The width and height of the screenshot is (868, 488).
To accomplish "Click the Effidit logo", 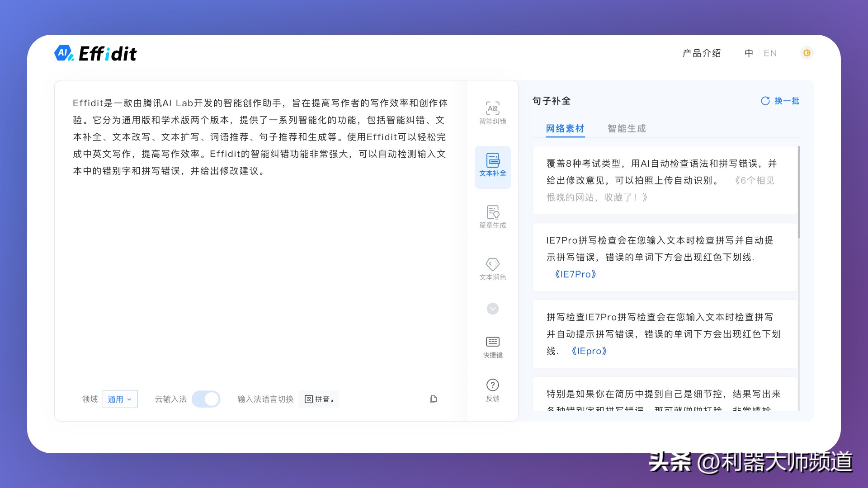I will coord(95,53).
